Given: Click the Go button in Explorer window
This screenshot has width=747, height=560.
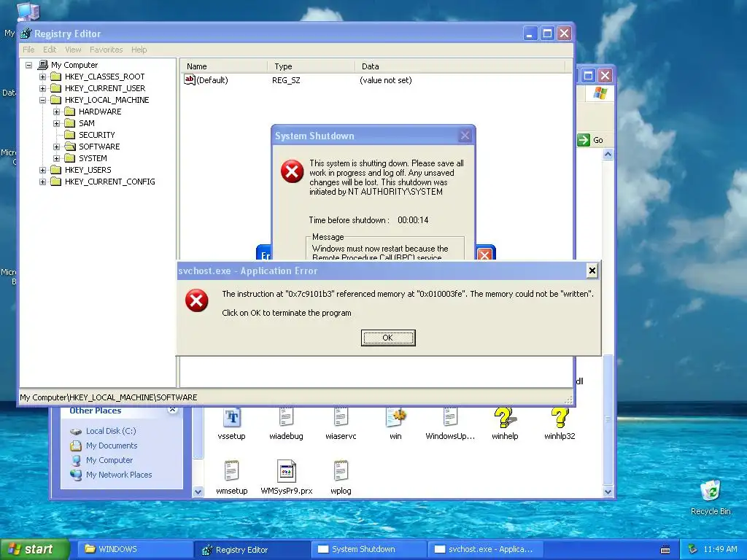Looking at the screenshot, I should pos(590,140).
